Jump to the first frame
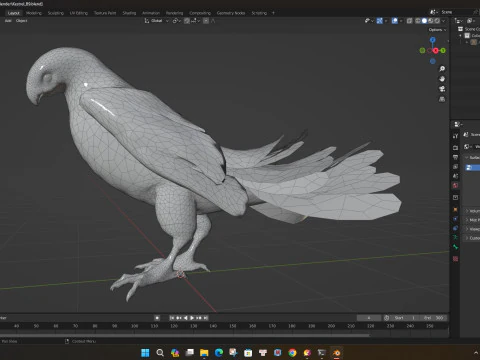 pyautogui.click(x=172, y=318)
